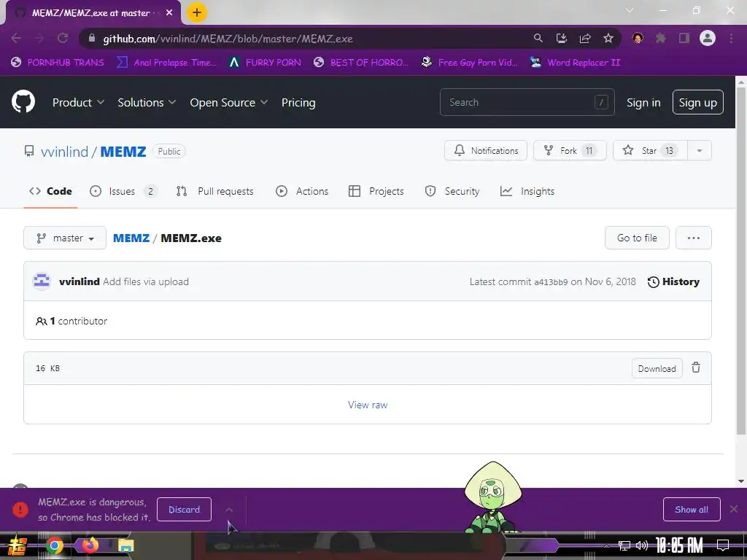This screenshot has height=560, width=747.
Task: Open the Pull requests tab
Action: [215, 191]
